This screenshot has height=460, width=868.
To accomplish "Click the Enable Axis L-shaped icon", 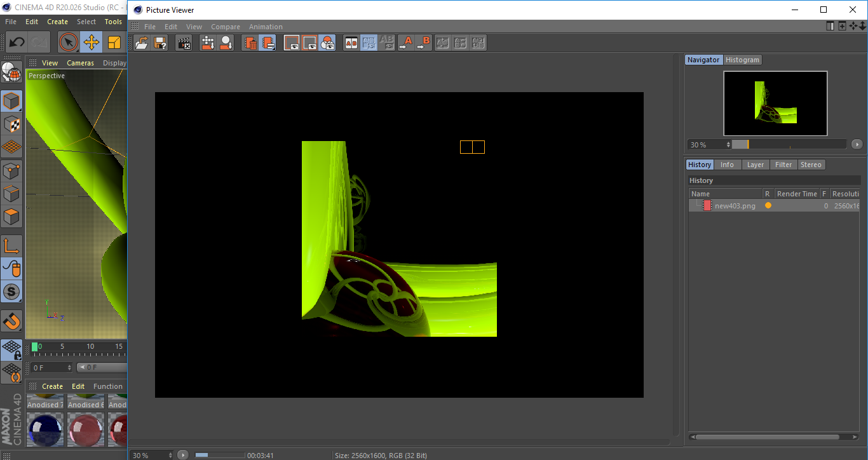I will click(x=11, y=245).
